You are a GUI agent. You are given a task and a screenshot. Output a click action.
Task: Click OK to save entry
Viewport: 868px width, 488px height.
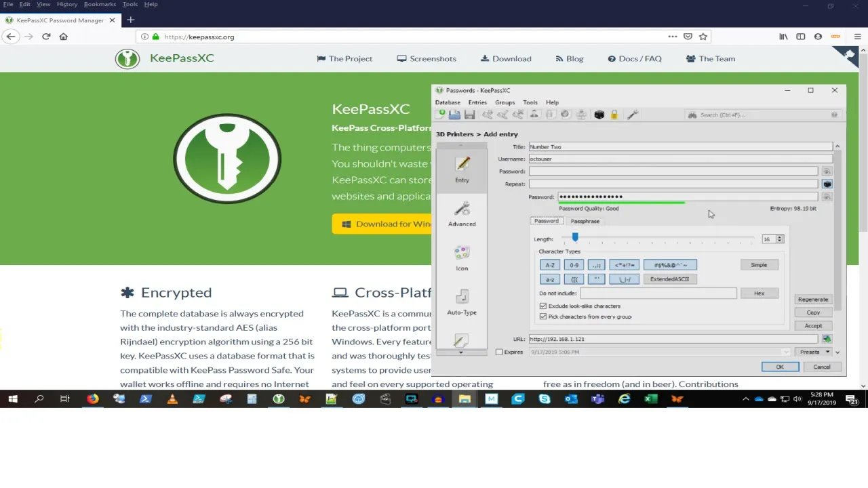[x=780, y=367]
